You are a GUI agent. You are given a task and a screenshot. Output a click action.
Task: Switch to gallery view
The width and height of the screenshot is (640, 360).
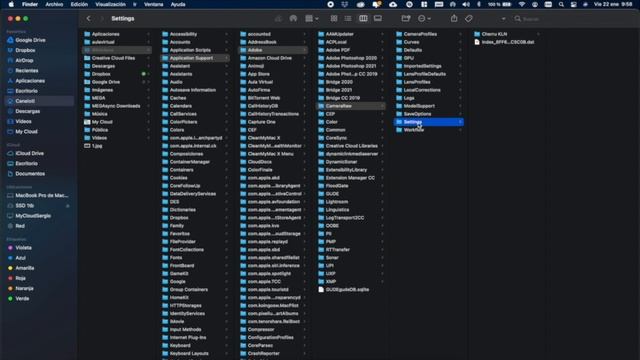[378, 19]
